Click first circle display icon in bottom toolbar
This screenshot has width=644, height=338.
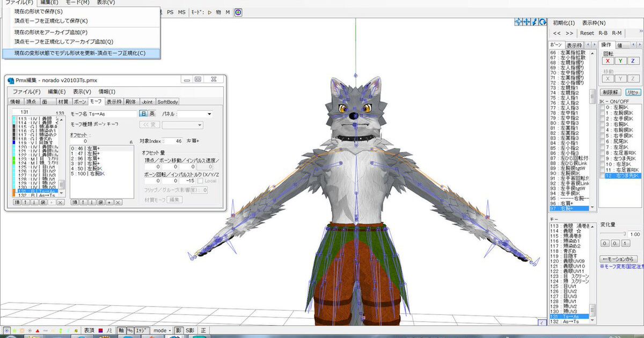click(7, 330)
